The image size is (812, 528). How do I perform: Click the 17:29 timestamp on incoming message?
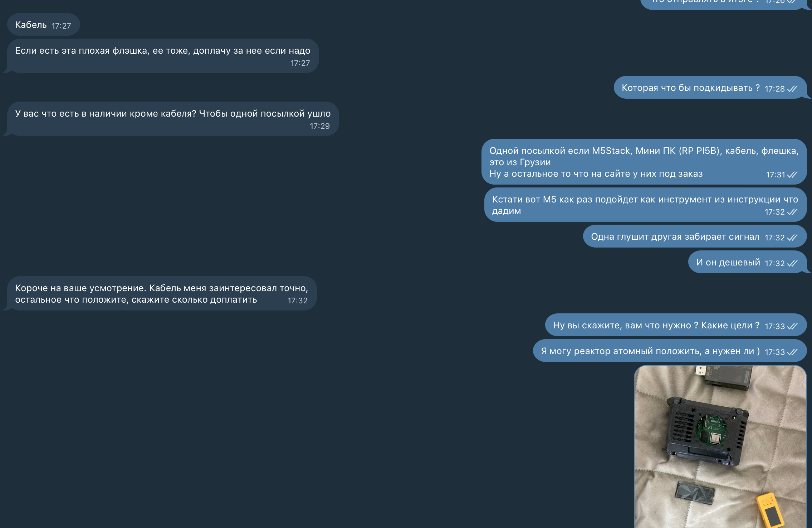click(320, 126)
